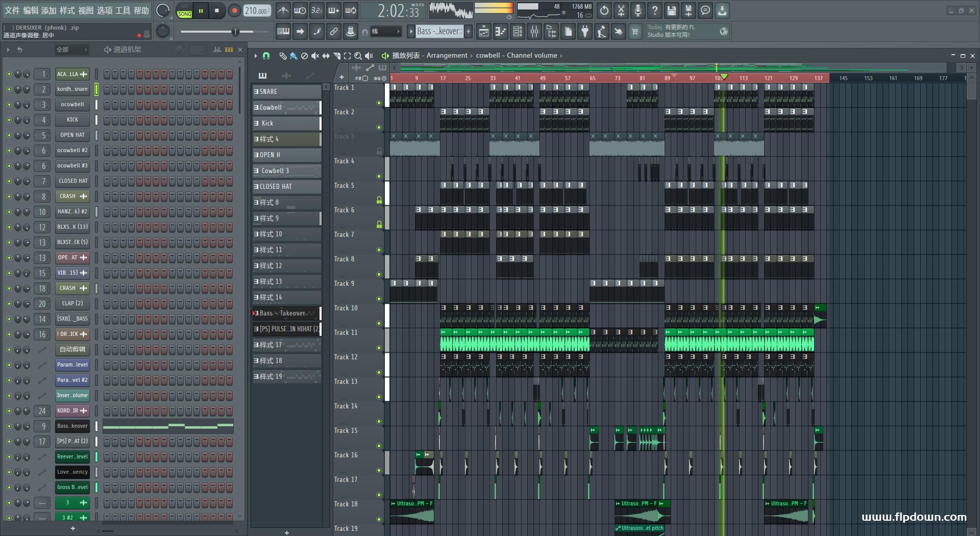
Task: Click the shopping cart store icon
Action: click(x=635, y=32)
